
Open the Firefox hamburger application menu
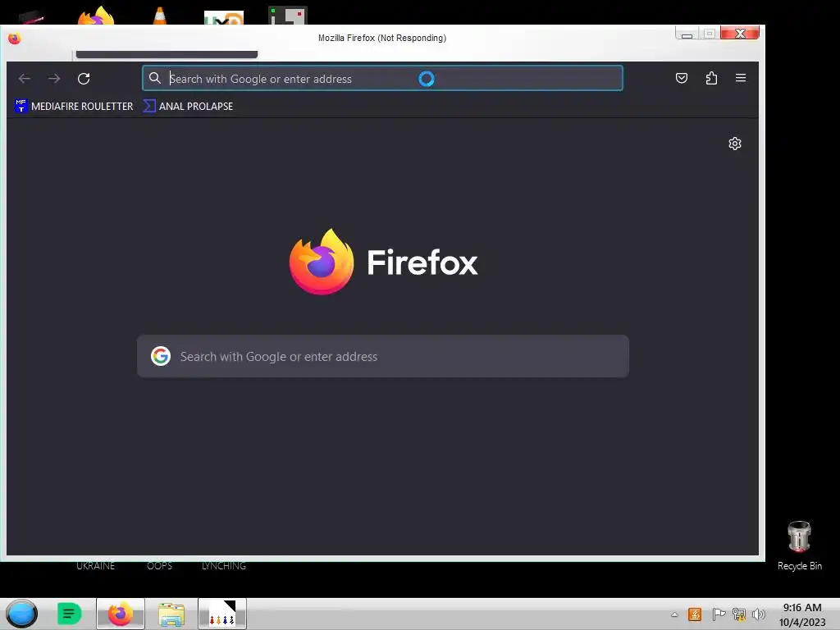(x=741, y=78)
